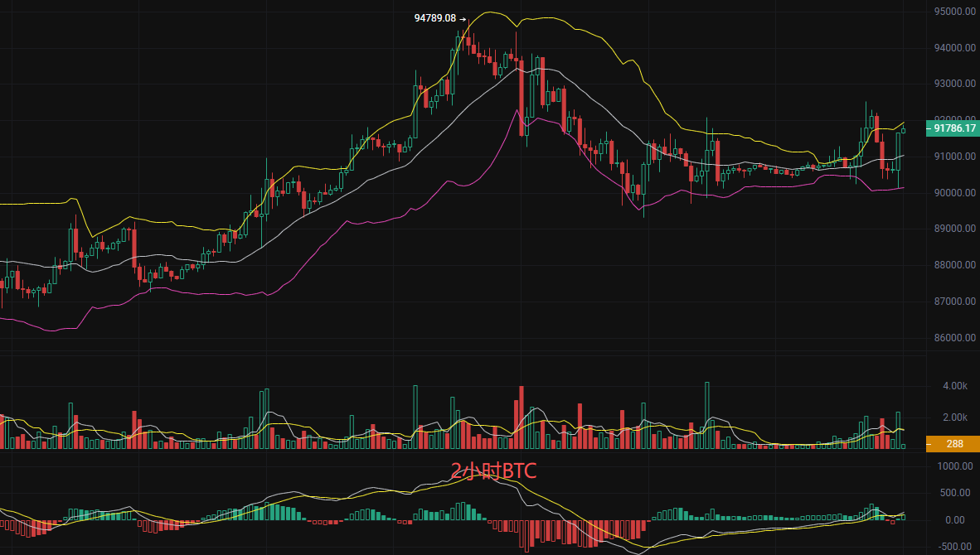Select the 4.00k volume axis label
The width and height of the screenshot is (980, 555).
click(955, 386)
